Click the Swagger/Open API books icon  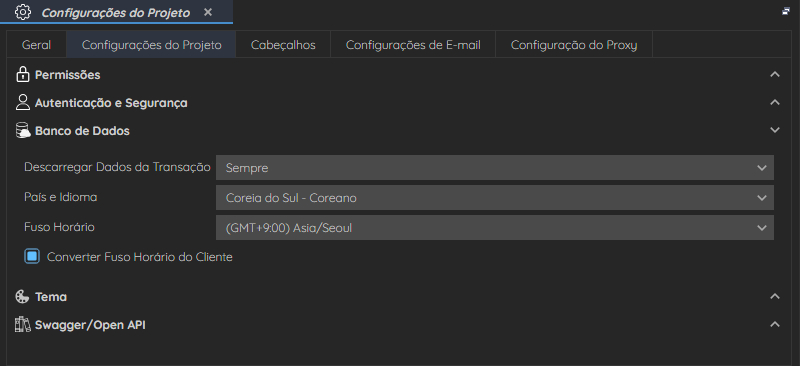pyautogui.click(x=22, y=325)
